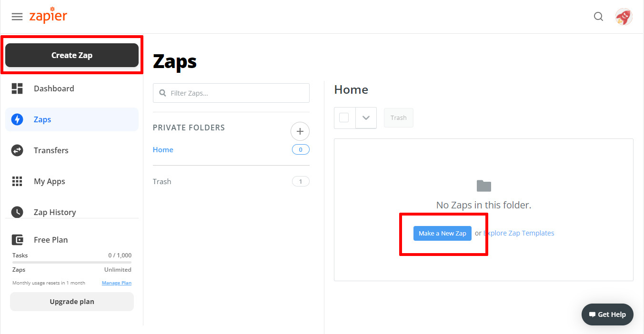Screen dimensions: 644x334
Task: Click the Zap History clock icon
Action: pyautogui.click(x=17, y=212)
